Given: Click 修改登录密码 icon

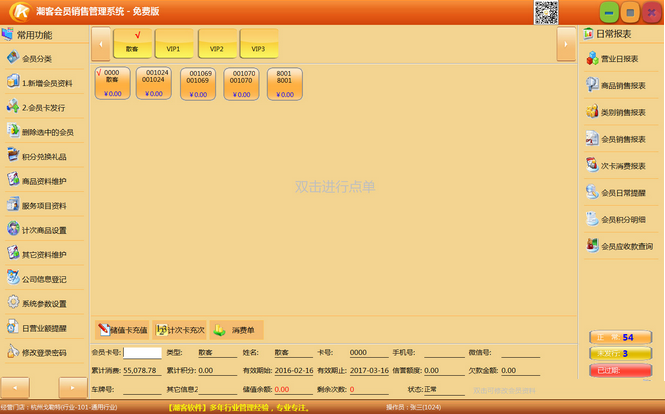Looking at the screenshot, I should click(13, 351).
